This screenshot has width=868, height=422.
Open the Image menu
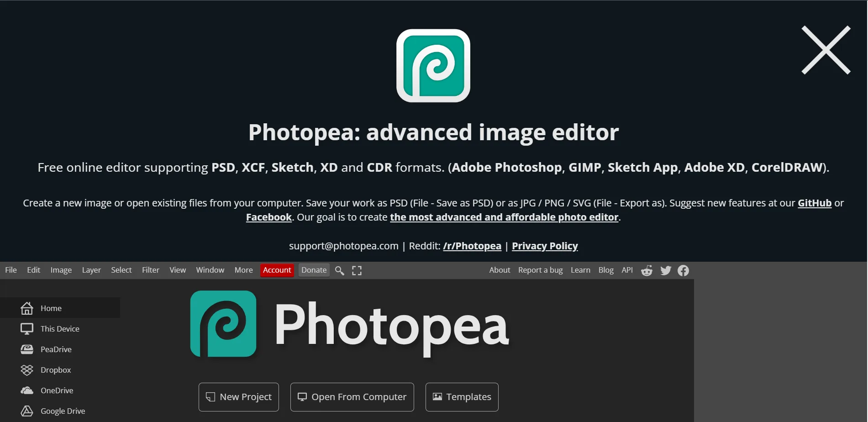click(x=61, y=270)
